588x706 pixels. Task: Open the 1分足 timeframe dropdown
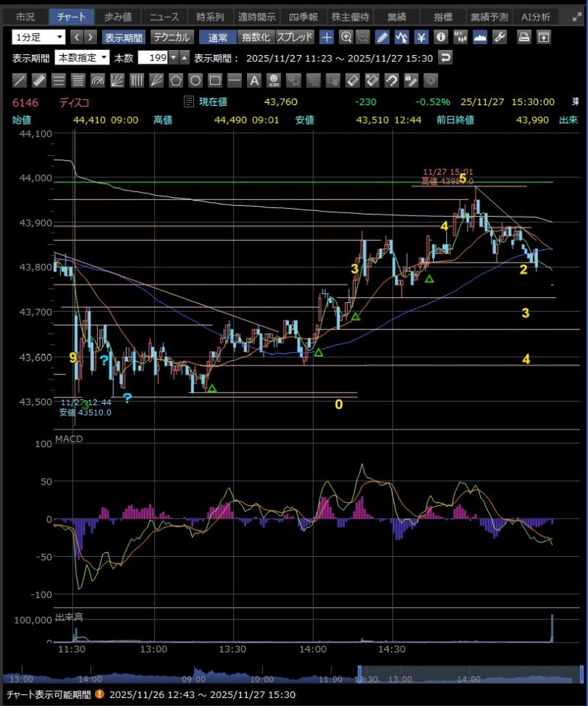[39, 37]
